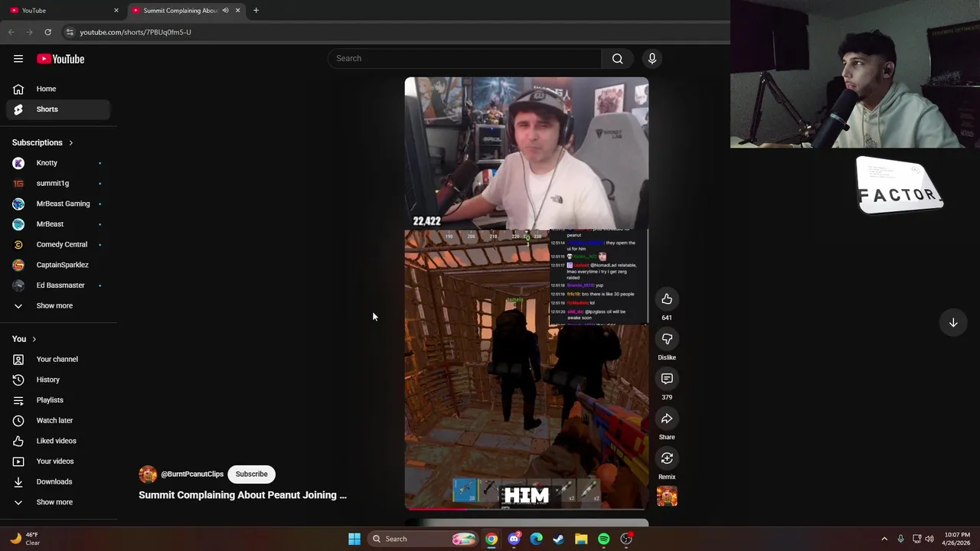
Task: Open weather widget showing 46°F
Action: (25, 539)
